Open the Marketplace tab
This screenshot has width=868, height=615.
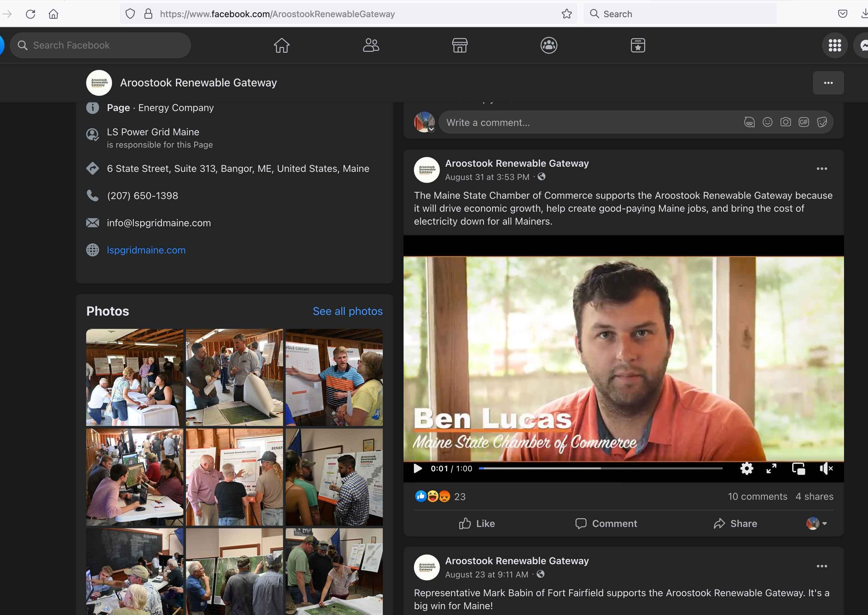click(x=460, y=45)
